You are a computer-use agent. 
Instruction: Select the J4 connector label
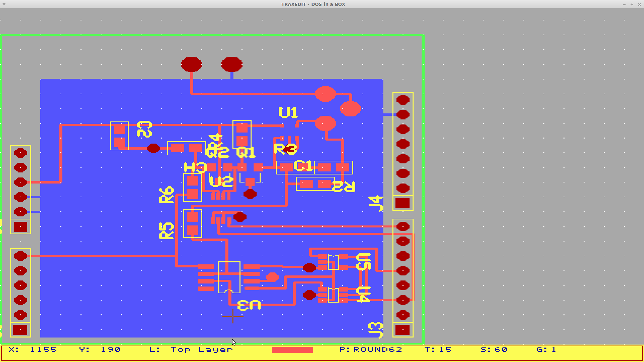point(376,203)
